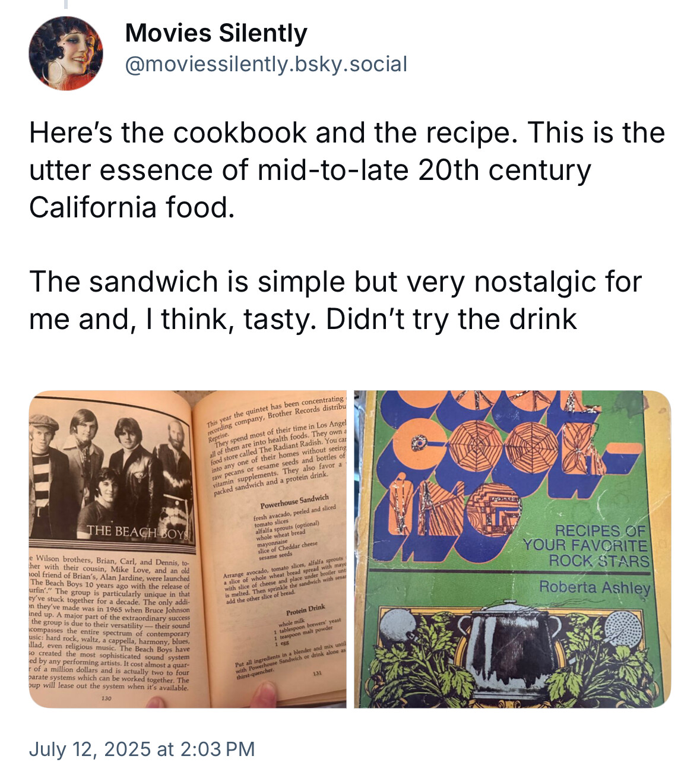The height and width of the screenshot is (778, 700).
Task: Click 'Recipes of Your Favorite Rock Stars' text
Action: (587, 546)
